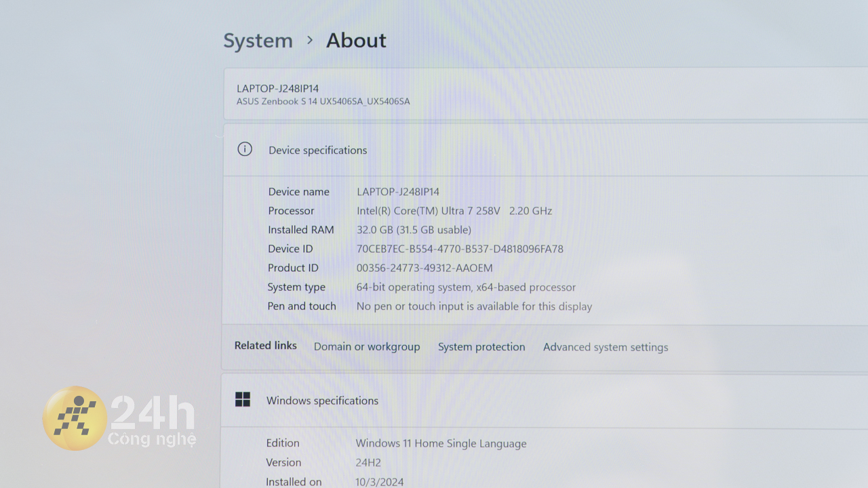Collapse the Device specifications section header
868x488 pixels.
(x=545, y=150)
